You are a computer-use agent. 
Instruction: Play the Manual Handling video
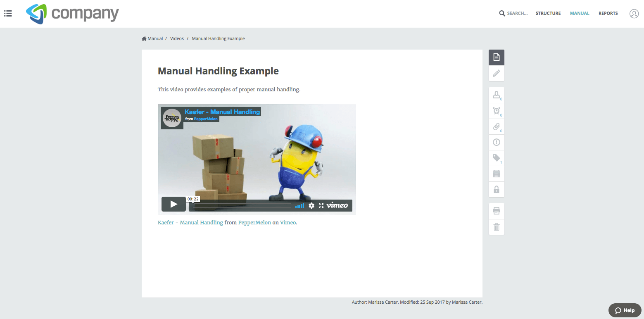[x=173, y=204]
